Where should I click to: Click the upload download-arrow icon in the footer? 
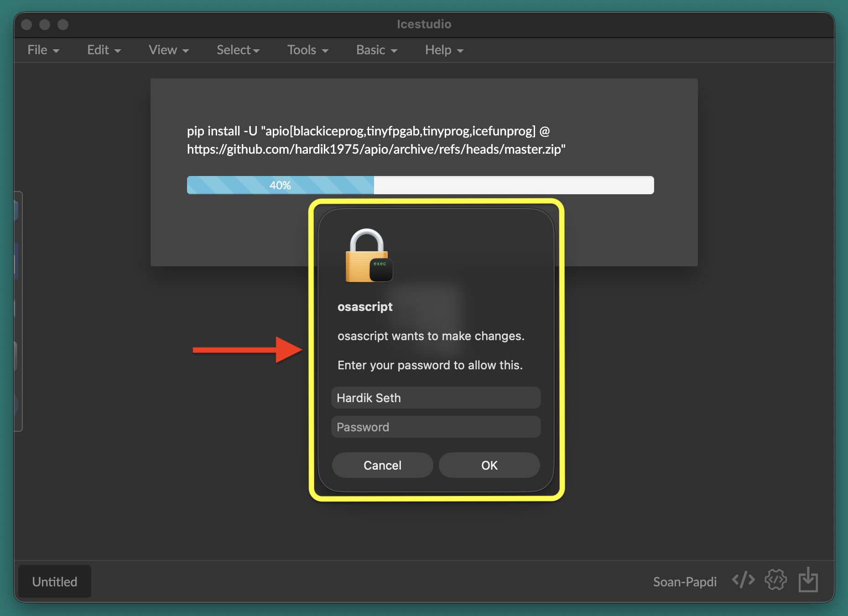[x=808, y=580]
